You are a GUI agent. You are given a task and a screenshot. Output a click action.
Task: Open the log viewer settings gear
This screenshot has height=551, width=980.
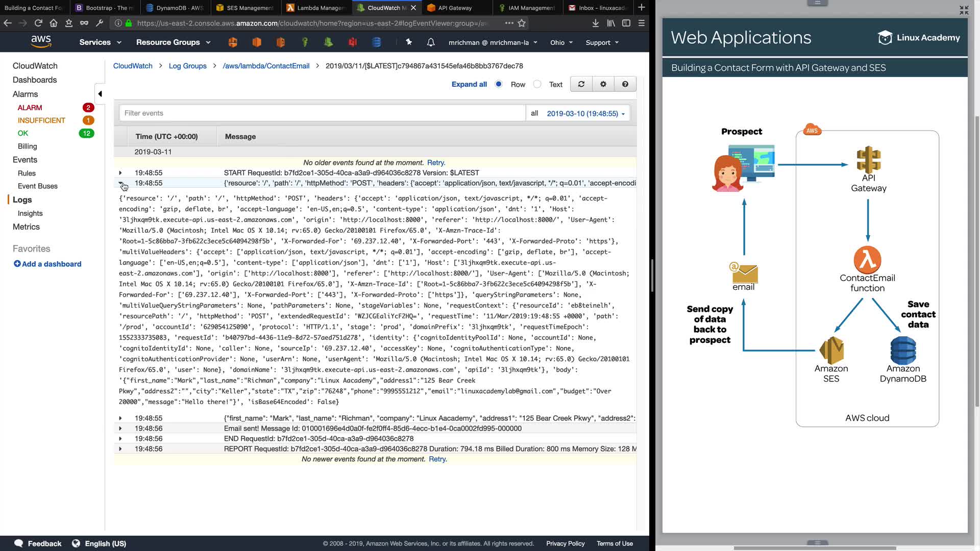(x=603, y=84)
